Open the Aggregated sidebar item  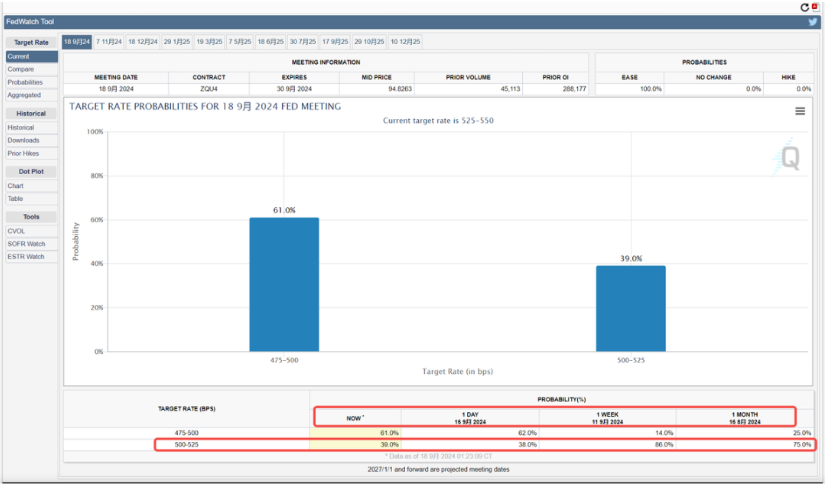(32, 95)
